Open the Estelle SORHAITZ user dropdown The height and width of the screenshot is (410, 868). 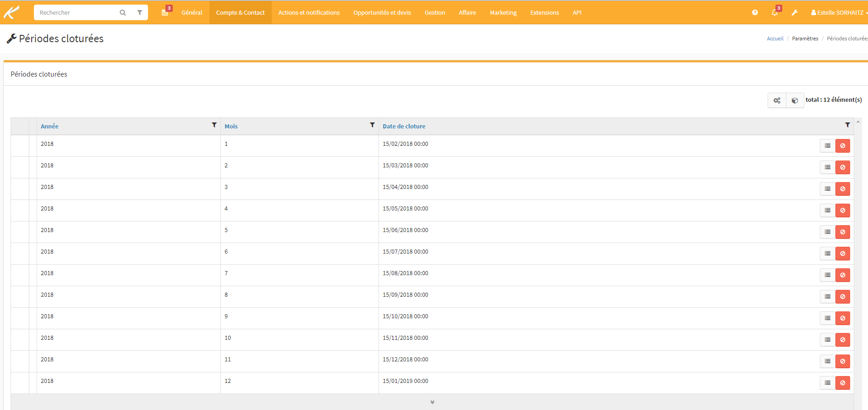point(839,12)
